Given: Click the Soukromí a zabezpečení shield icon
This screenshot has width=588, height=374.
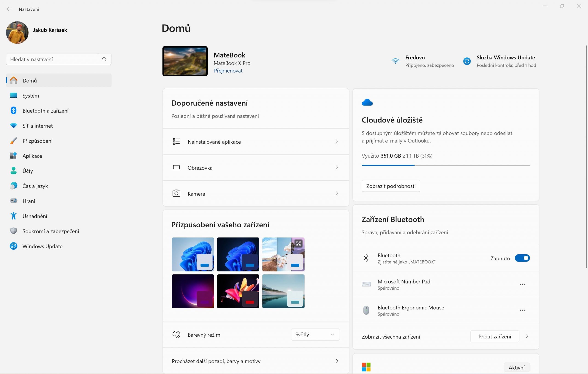Looking at the screenshot, I should pyautogui.click(x=13, y=231).
